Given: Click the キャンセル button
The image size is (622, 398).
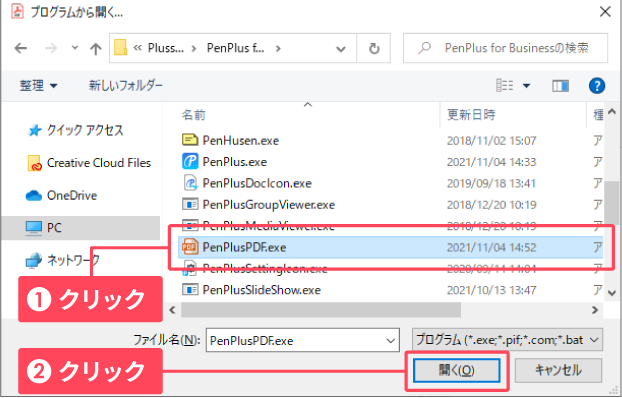Looking at the screenshot, I should pos(559,371).
